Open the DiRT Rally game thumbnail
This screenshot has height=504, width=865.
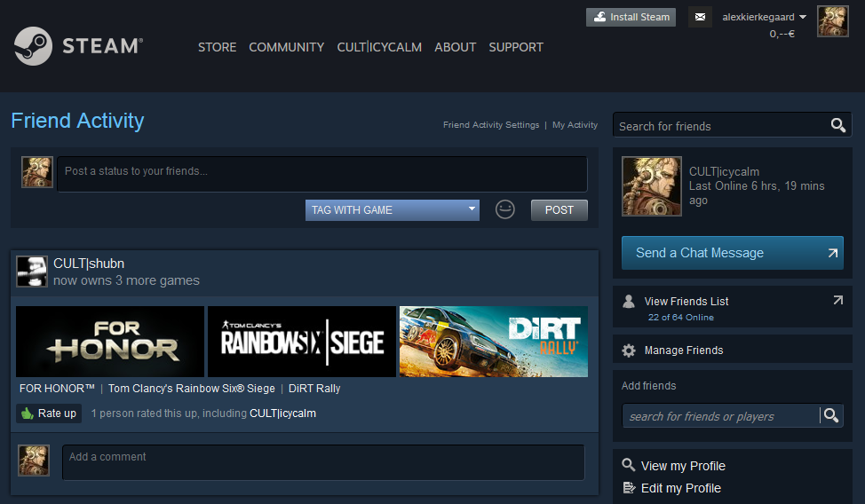pyautogui.click(x=494, y=342)
